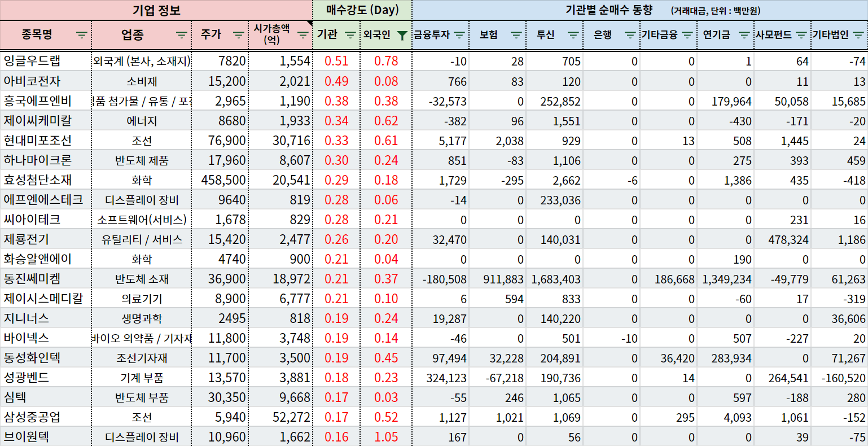Select the -160,520 기타법인 cell
The image size is (868, 446).
(x=840, y=377)
